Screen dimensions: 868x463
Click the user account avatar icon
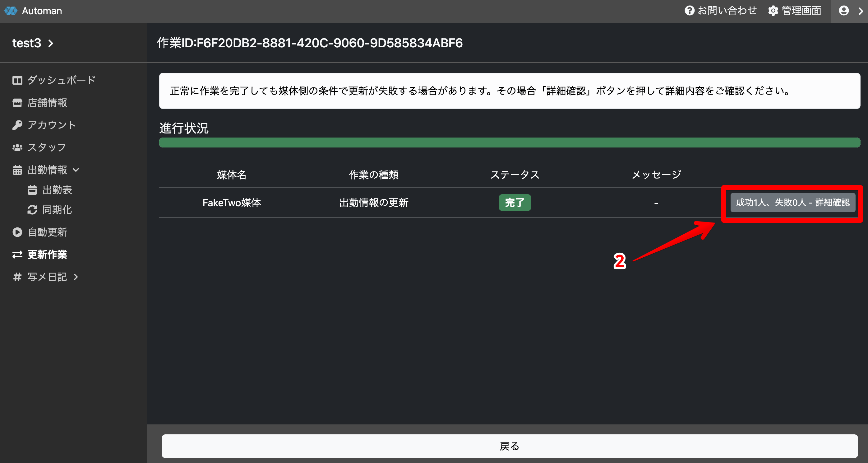pyautogui.click(x=843, y=11)
